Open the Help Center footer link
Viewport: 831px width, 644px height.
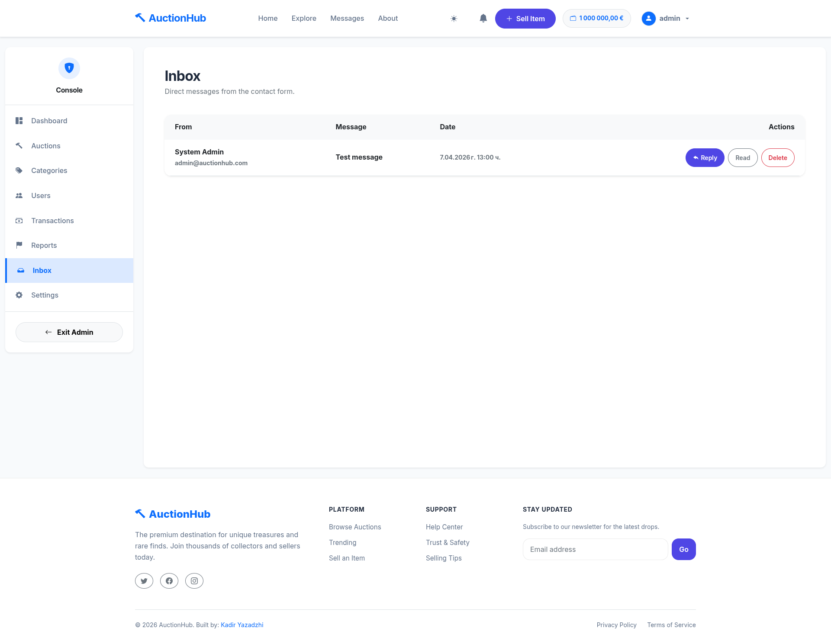click(x=444, y=527)
